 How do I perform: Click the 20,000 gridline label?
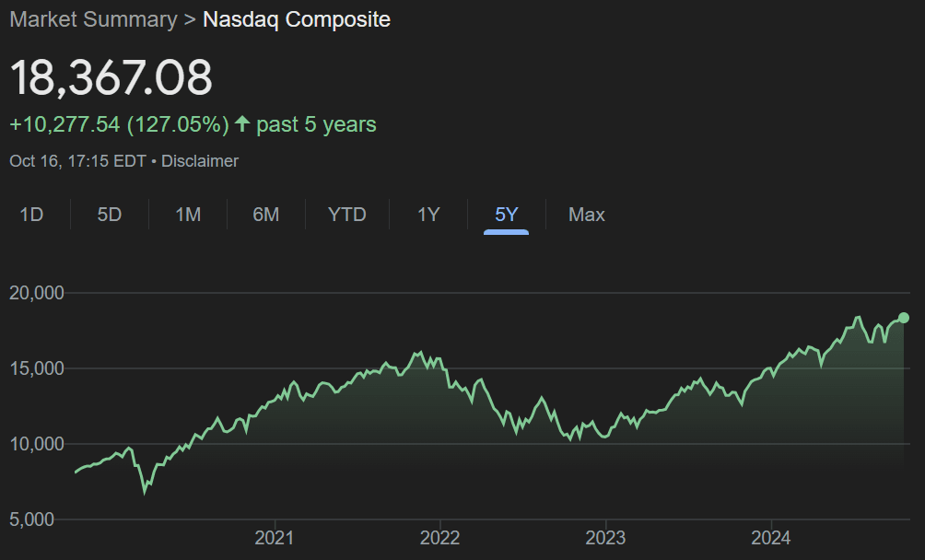click(x=39, y=292)
